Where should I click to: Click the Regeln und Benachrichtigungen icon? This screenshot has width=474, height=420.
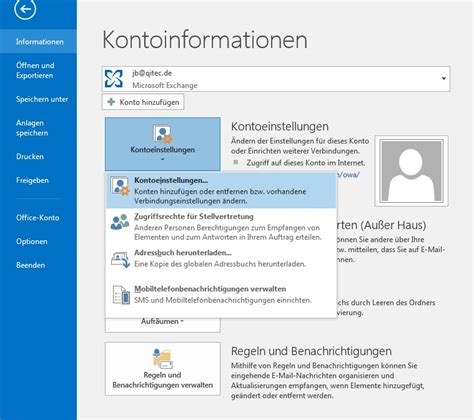click(x=162, y=358)
